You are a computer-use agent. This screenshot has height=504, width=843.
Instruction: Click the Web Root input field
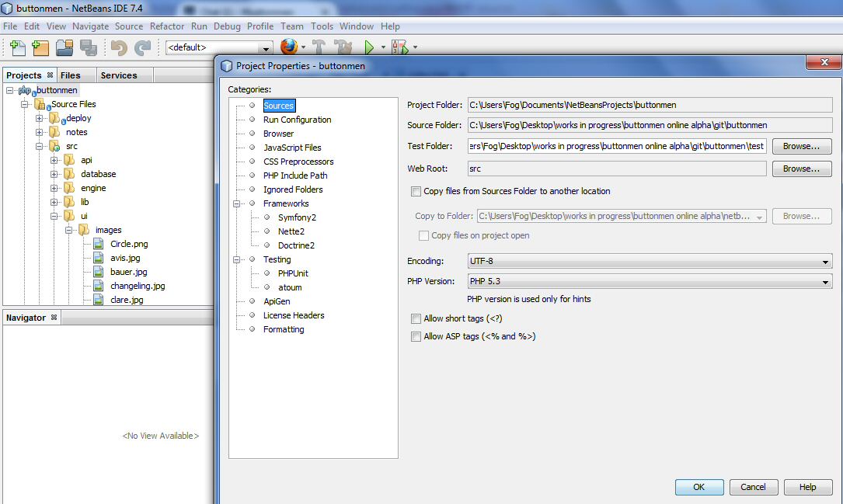click(x=617, y=169)
